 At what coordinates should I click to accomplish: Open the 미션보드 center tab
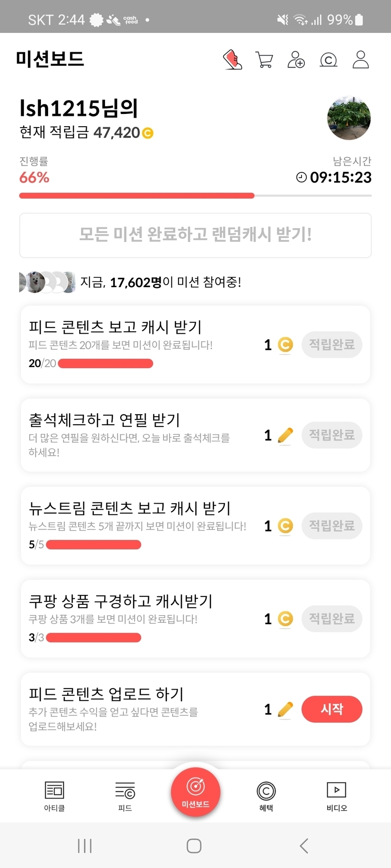click(195, 792)
